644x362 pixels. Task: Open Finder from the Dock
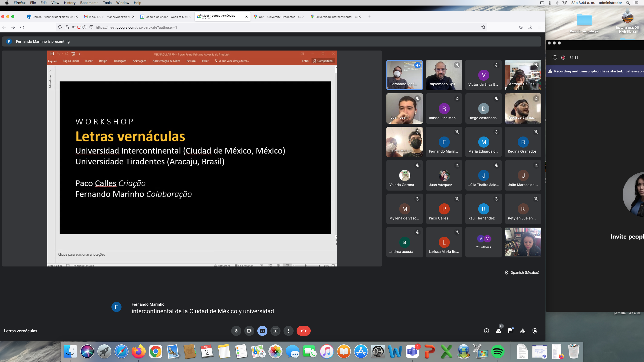pyautogui.click(x=70, y=351)
